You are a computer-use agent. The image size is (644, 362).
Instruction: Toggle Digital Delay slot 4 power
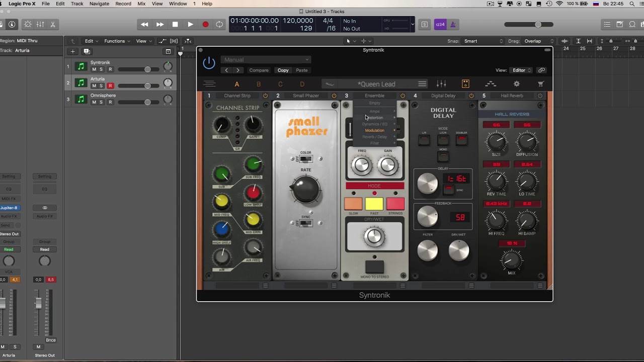coord(471,96)
